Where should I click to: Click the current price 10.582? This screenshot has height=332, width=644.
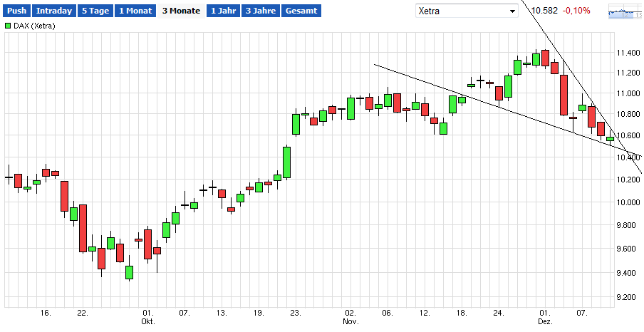point(544,11)
